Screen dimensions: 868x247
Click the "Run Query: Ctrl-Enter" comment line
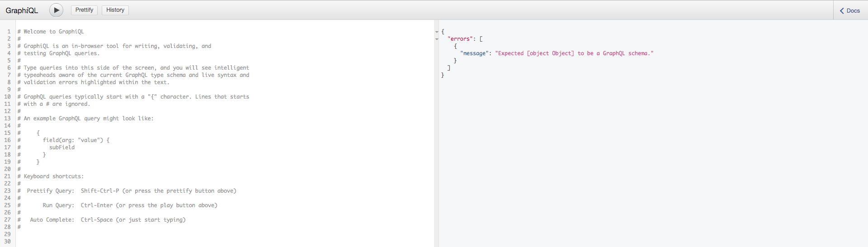(x=118, y=205)
